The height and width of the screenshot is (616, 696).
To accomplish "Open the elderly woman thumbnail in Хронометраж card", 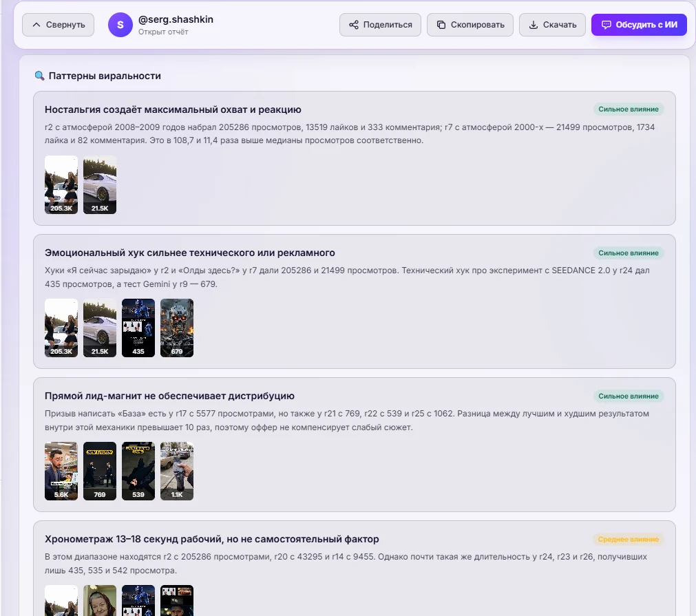I will 100,600.
